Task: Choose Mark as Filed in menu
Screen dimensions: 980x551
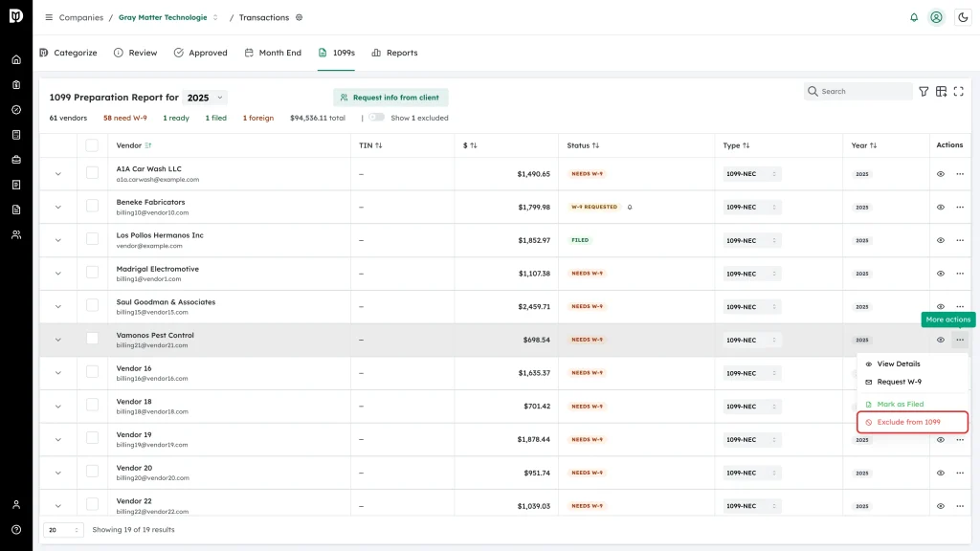Action: point(912,405)
